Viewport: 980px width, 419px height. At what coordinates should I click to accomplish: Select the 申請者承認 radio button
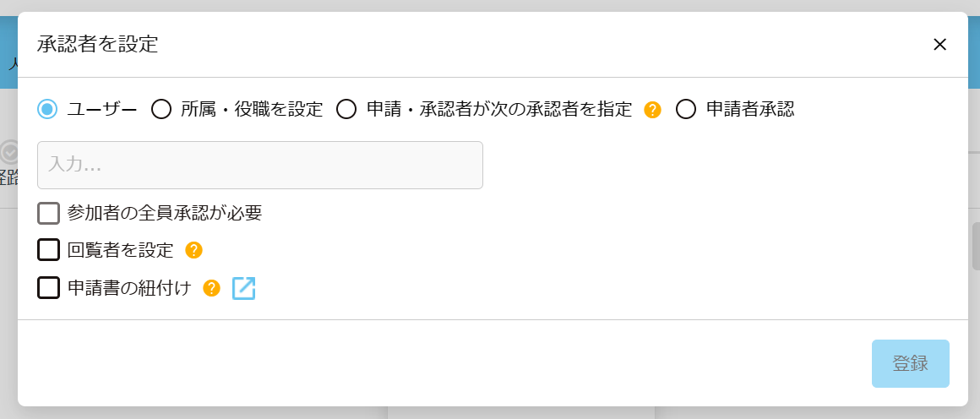[x=686, y=109]
